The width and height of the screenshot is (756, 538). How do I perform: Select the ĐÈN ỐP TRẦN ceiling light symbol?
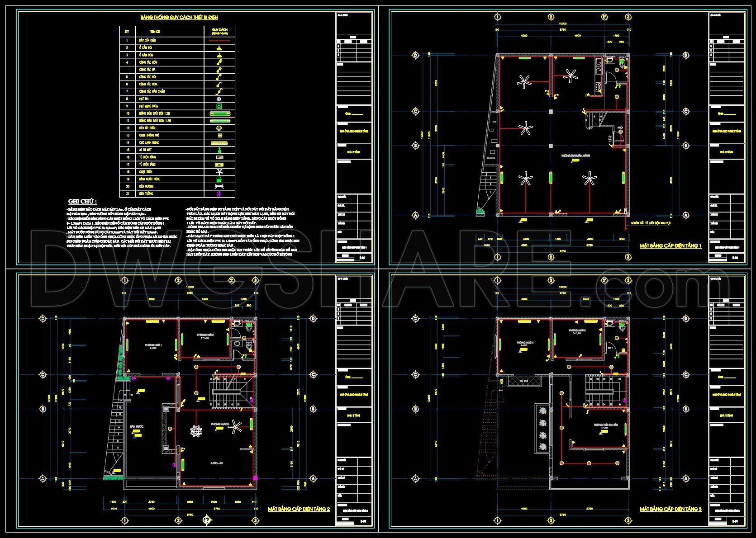click(219, 128)
